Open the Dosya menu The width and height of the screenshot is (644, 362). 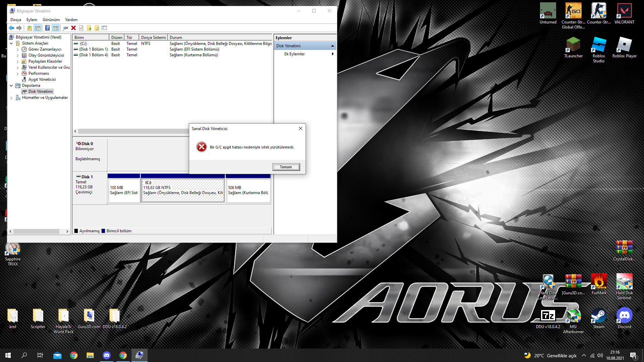click(16, 20)
